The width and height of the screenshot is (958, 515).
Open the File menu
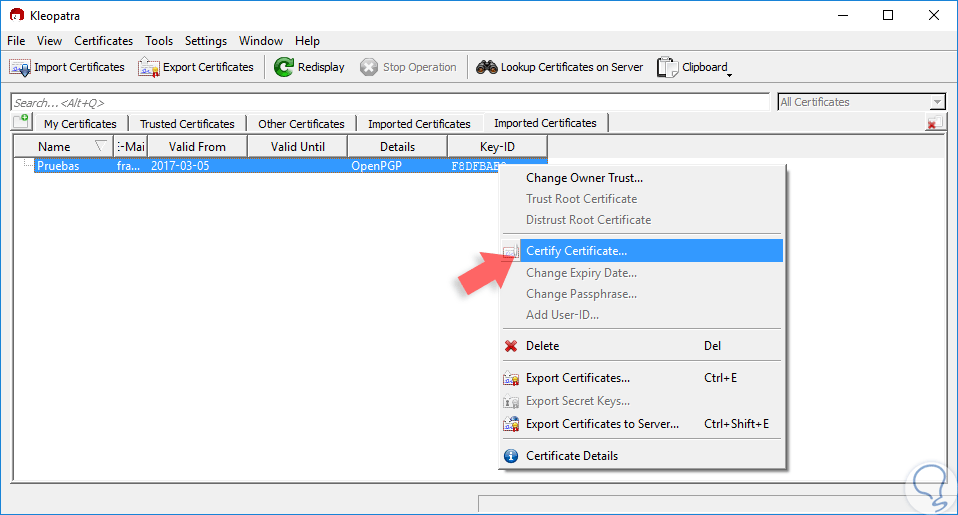point(16,41)
